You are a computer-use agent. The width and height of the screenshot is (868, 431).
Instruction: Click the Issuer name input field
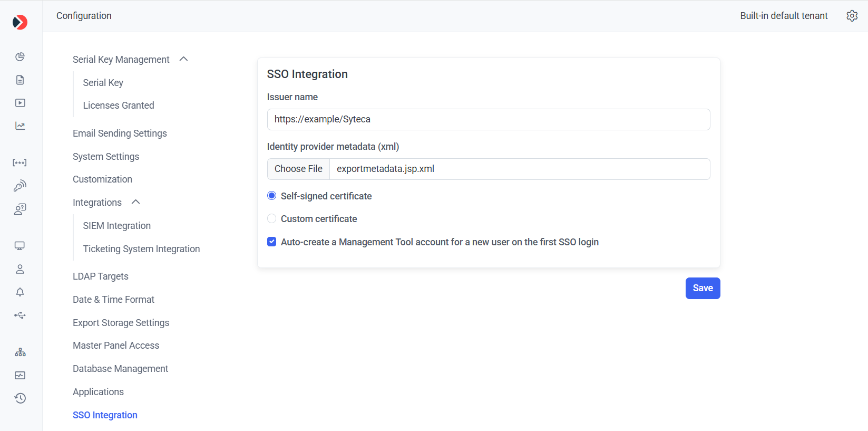[488, 119]
